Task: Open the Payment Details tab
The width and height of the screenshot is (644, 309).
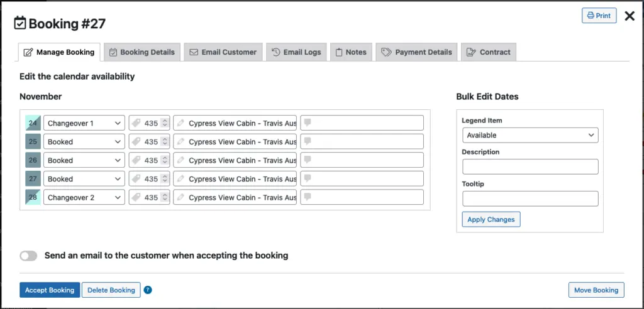Action: [x=417, y=52]
